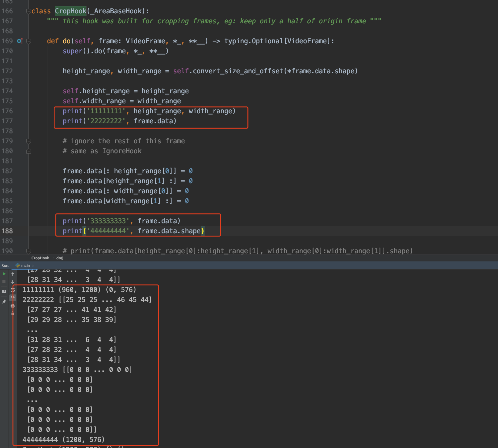
Task: Open restore layout icon in Run panel
Action: point(4,292)
